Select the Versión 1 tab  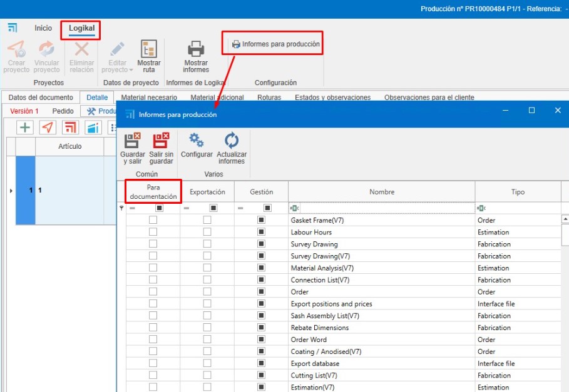pos(24,111)
